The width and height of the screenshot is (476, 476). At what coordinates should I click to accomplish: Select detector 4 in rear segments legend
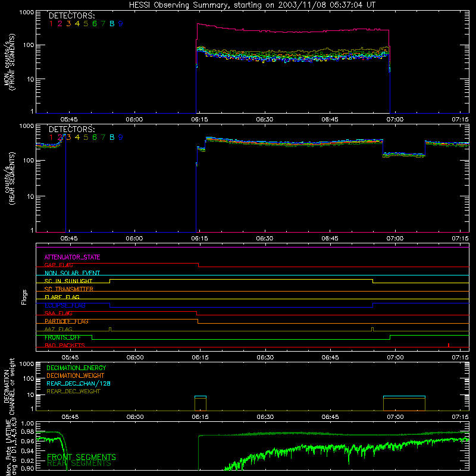click(77, 137)
